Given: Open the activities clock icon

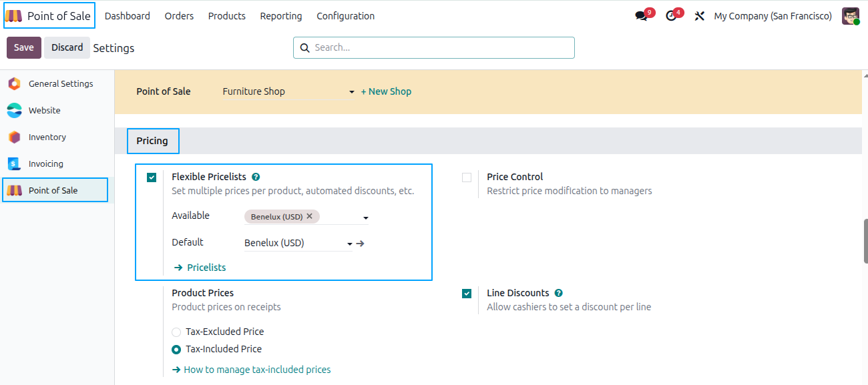Looking at the screenshot, I should (x=671, y=16).
